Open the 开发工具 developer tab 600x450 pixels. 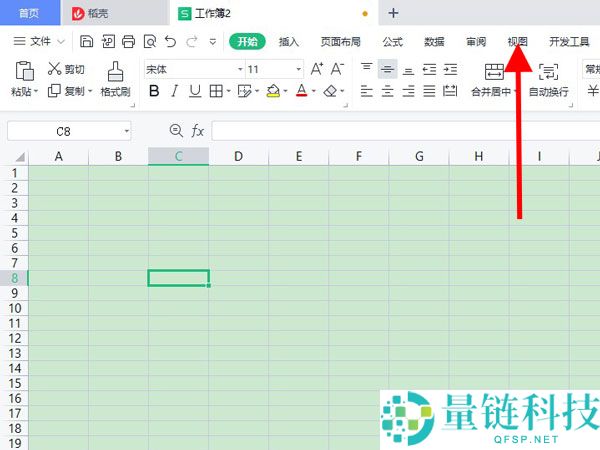click(569, 41)
